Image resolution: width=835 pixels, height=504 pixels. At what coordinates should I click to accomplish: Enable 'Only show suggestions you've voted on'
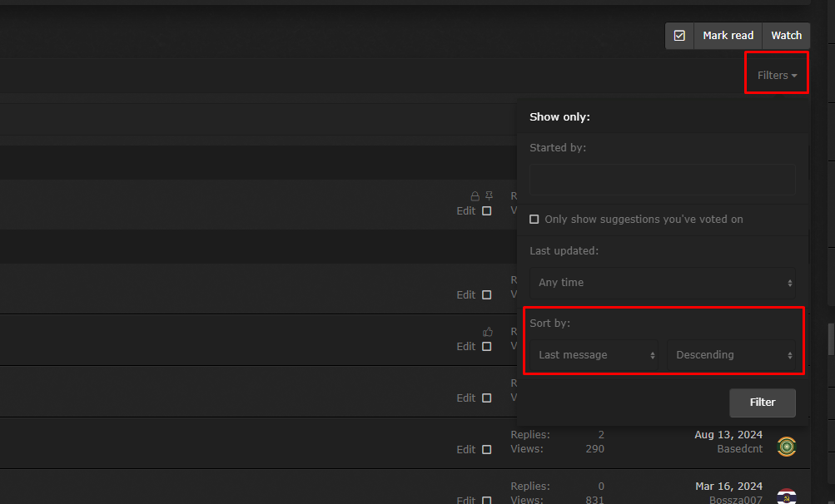click(534, 220)
